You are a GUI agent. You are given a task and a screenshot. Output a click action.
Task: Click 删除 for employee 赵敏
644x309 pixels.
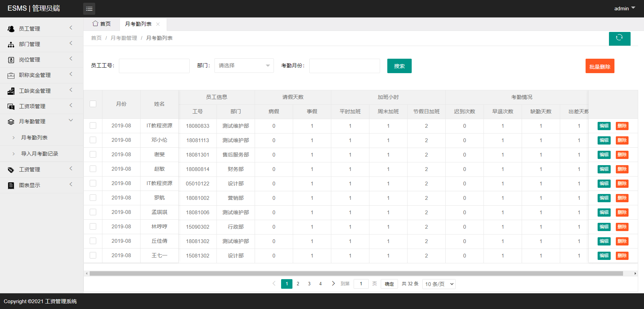click(622, 169)
